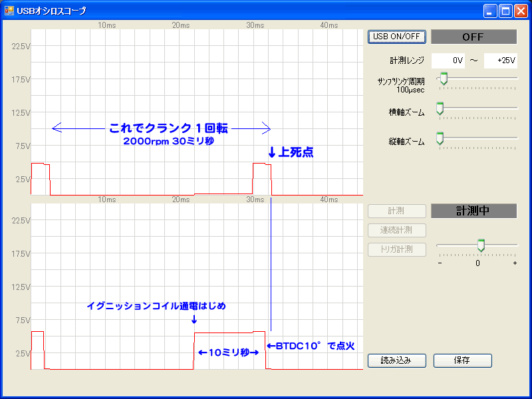Click the 上死点 annotation text
532x399 pixels.
point(295,153)
